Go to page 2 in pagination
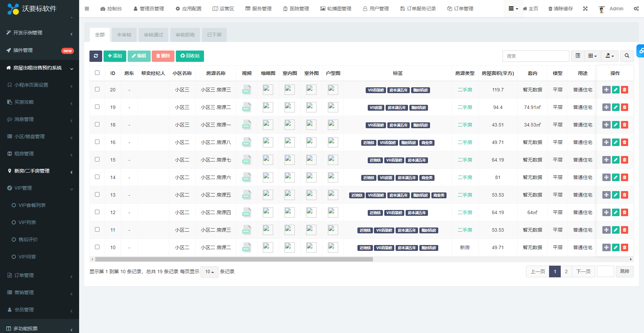Image resolution: width=644 pixels, height=333 pixels. click(x=566, y=271)
